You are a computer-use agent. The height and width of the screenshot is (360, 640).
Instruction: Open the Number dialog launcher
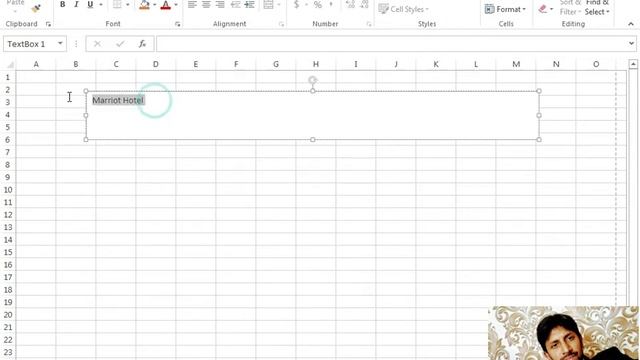[x=369, y=24]
